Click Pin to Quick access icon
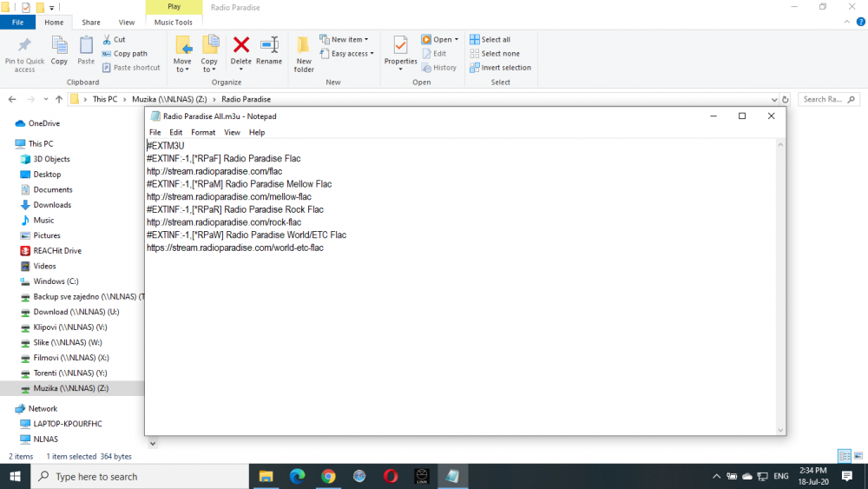The image size is (868, 489). pyautogui.click(x=24, y=45)
